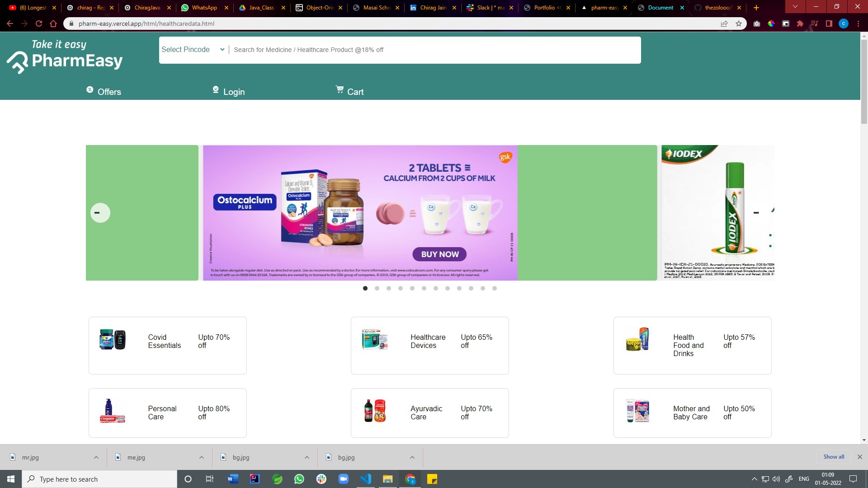
Task: Switch to the WhatsApp tab
Action: 204,8
